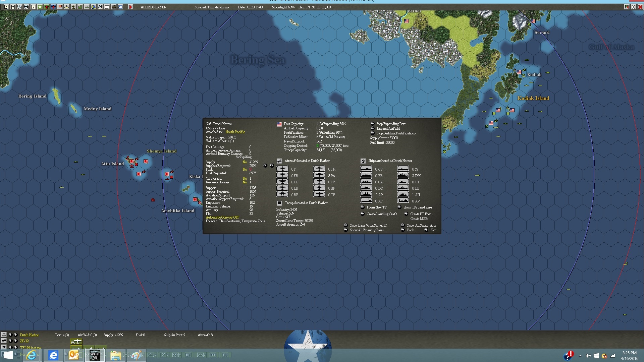Open Outlook from the taskbar
The image size is (644, 362).
click(74, 355)
